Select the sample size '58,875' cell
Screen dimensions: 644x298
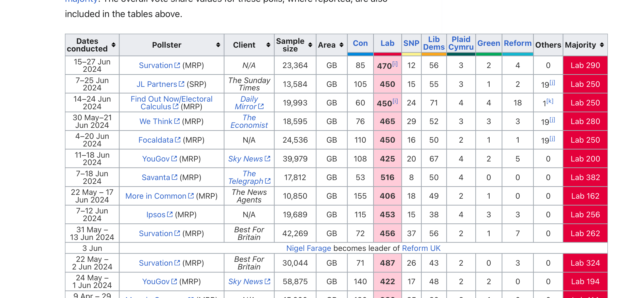(295, 281)
